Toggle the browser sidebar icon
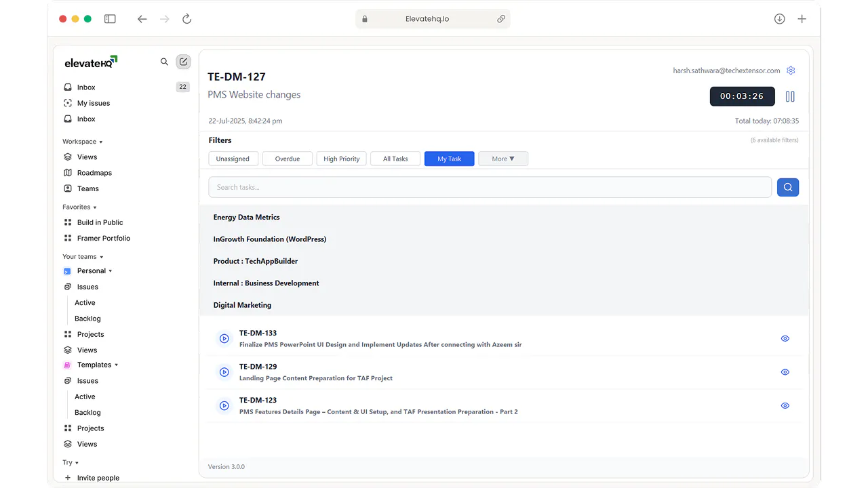This screenshot has height=488, width=868. tap(110, 19)
